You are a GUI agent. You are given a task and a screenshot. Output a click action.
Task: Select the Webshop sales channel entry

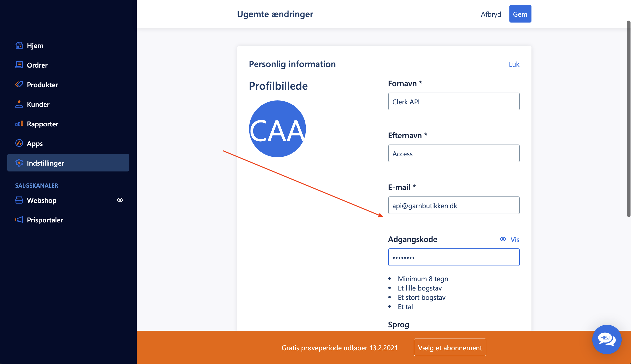click(x=41, y=200)
